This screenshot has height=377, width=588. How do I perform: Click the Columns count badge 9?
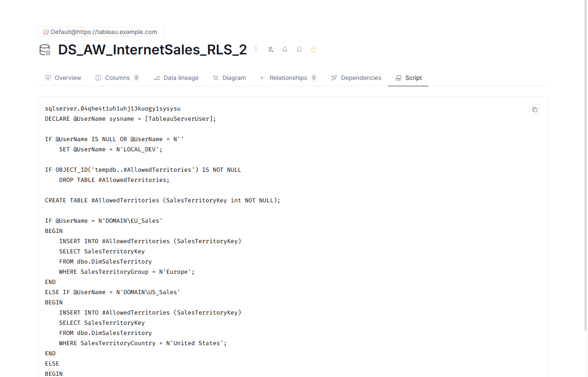(136, 78)
